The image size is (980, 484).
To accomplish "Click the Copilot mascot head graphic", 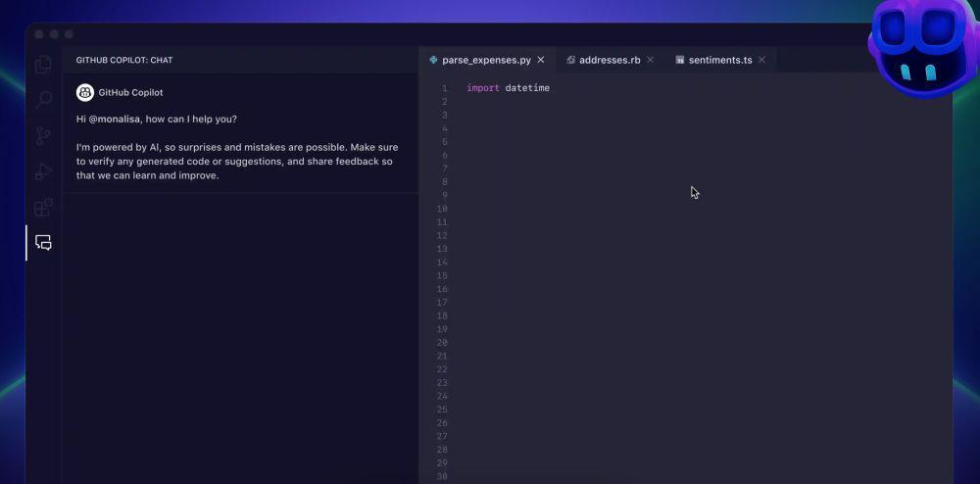I will click(924, 47).
